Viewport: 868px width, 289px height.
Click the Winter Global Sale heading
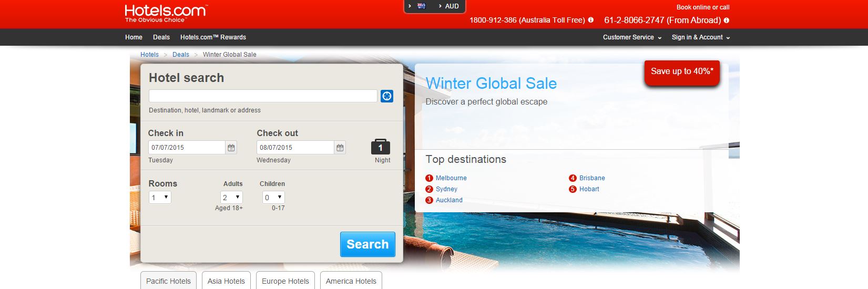pyautogui.click(x=491, y=83)
